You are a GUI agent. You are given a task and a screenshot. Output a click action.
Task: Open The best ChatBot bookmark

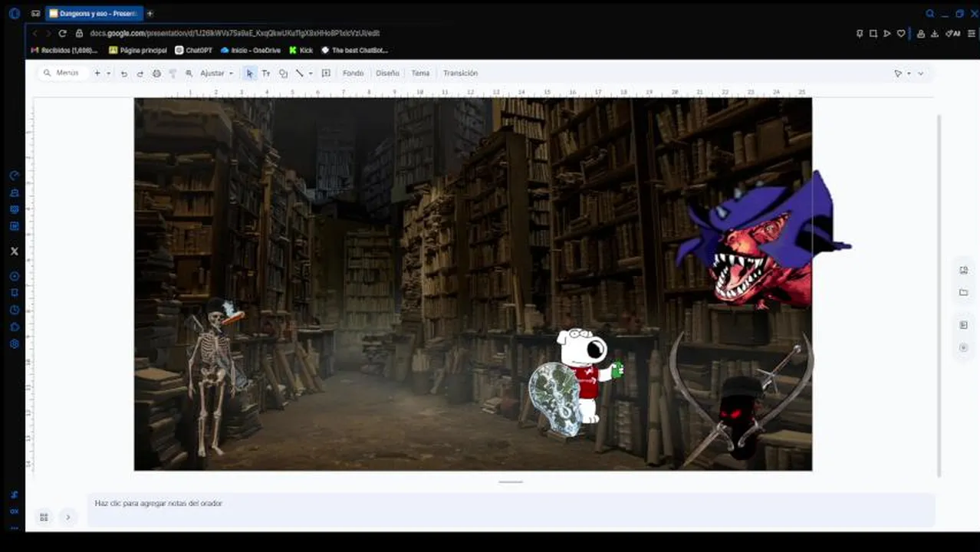pos(355,50)
